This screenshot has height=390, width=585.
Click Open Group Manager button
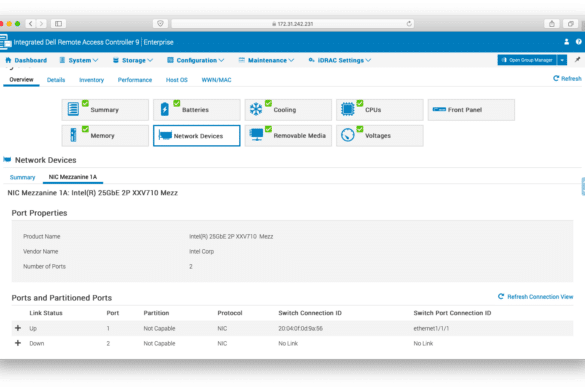coord(527,60)
